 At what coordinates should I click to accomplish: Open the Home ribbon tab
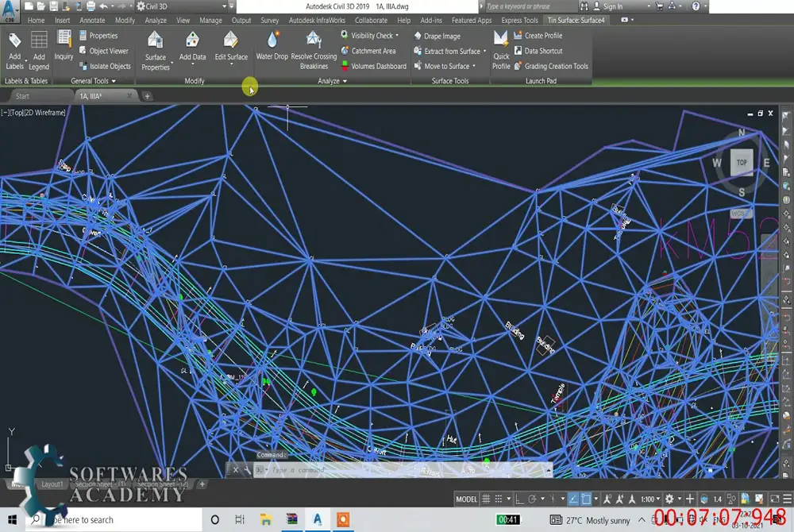point(36,20)
